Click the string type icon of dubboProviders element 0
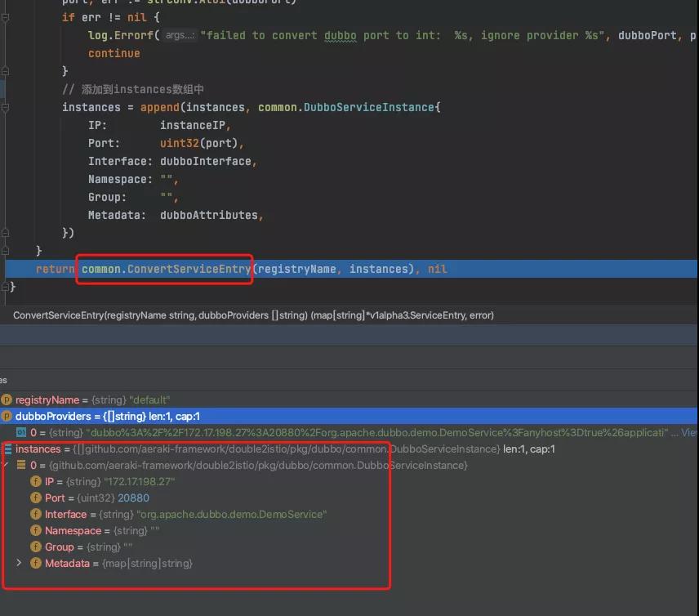 (21, 432)
